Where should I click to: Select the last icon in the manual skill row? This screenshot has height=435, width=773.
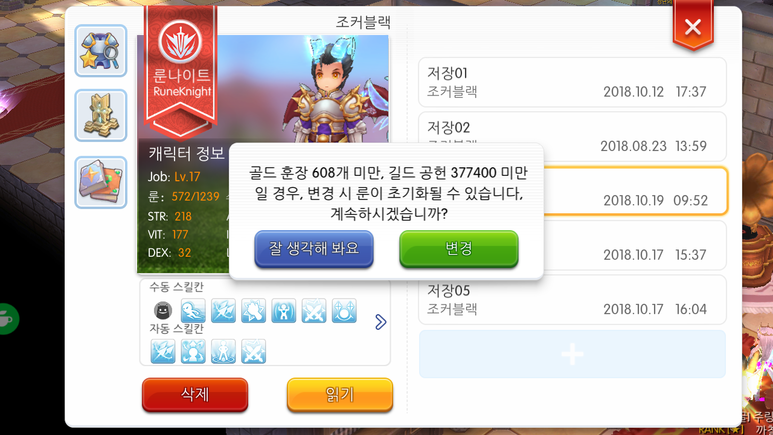(344, 311)
